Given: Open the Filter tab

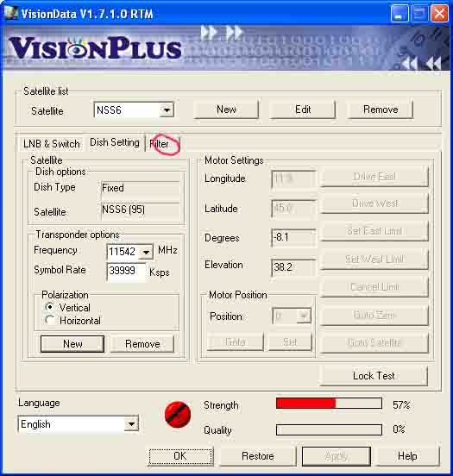Looking at the screenshot, I should coord(160,144).
